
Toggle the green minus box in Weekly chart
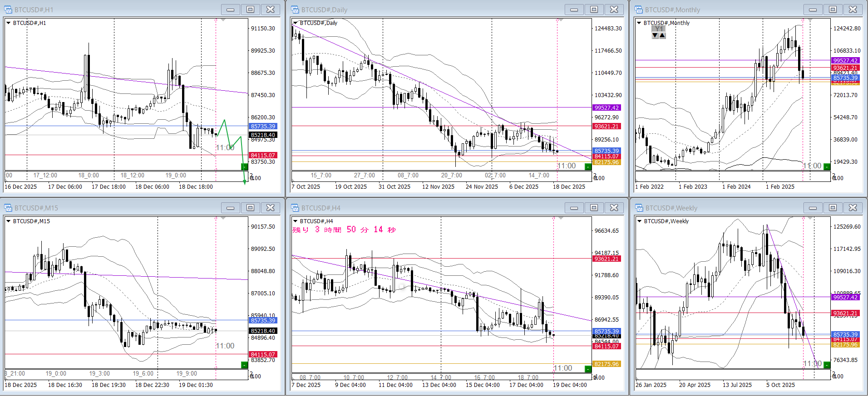pos(827,365)
